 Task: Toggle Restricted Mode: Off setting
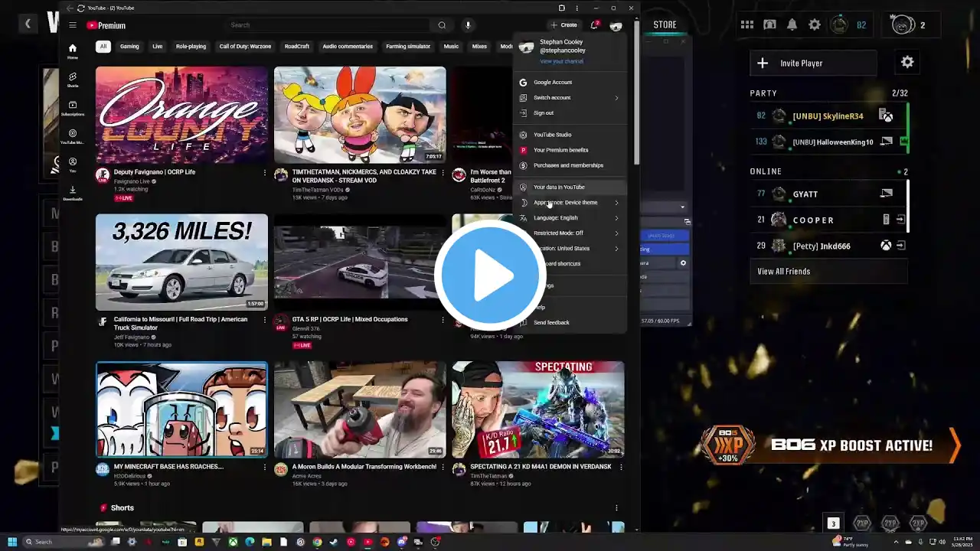click(570, 233)
